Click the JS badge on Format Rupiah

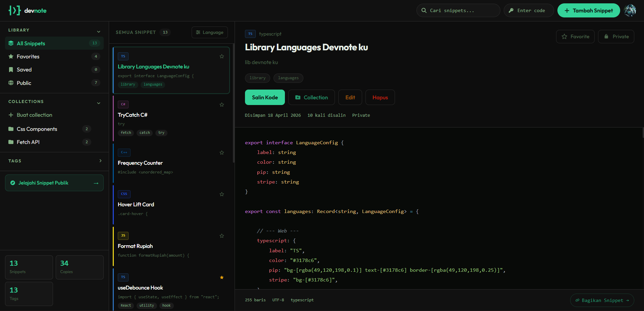(x=123, y=236)
